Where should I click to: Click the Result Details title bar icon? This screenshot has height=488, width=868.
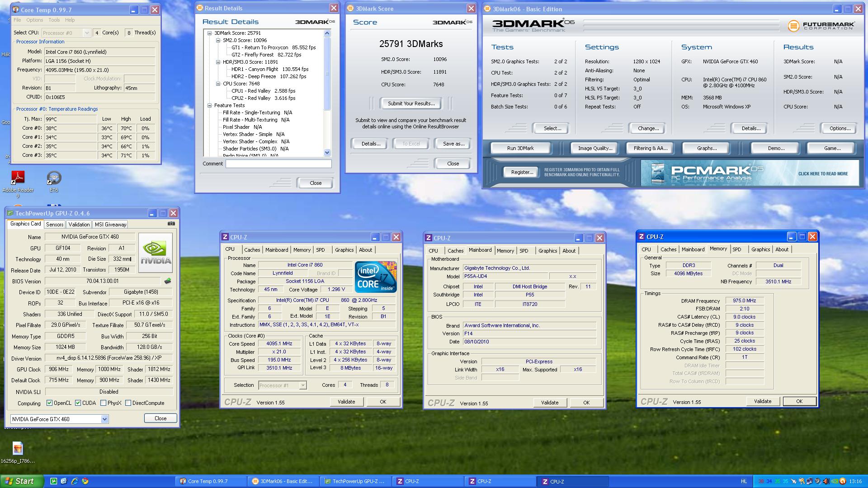200,8
